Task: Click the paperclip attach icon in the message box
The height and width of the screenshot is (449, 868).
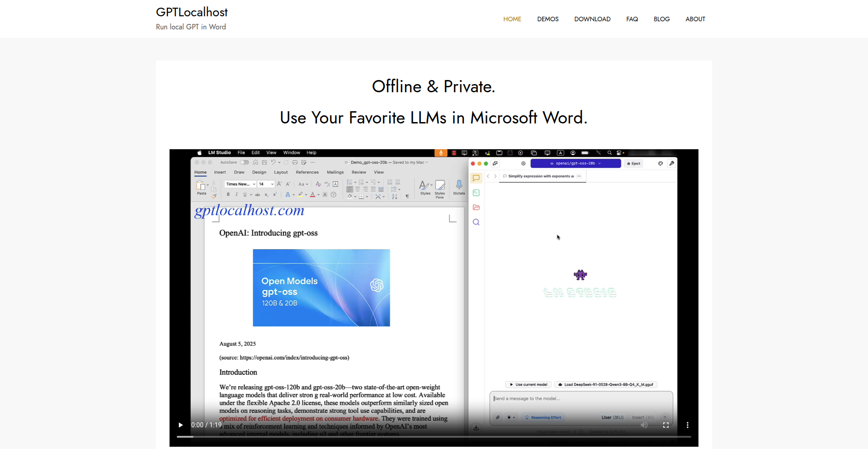Action: pos(498,417)
